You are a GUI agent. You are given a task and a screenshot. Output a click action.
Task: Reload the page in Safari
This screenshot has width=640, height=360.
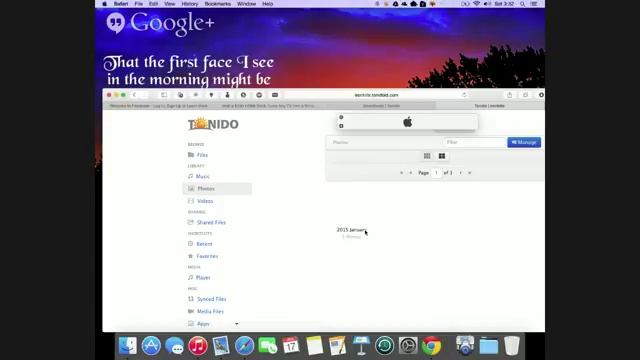click(x=464, y=95)
